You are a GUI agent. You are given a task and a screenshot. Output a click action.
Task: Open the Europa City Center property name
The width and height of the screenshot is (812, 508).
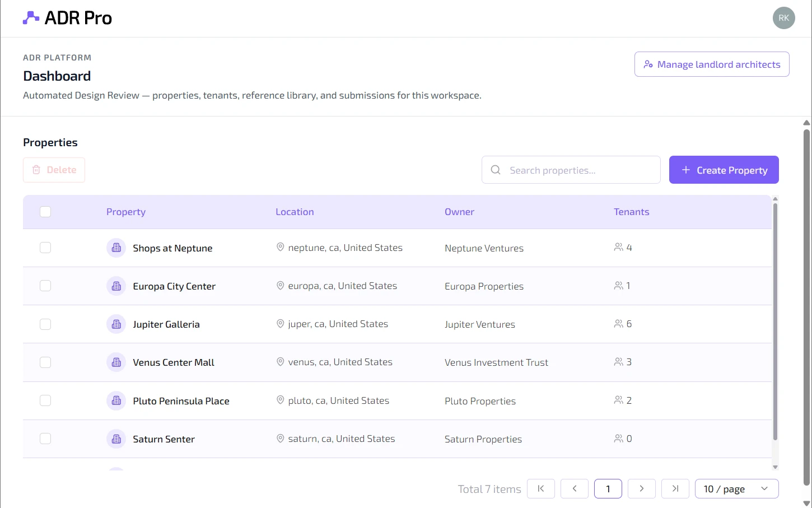(x=174, y=286)
